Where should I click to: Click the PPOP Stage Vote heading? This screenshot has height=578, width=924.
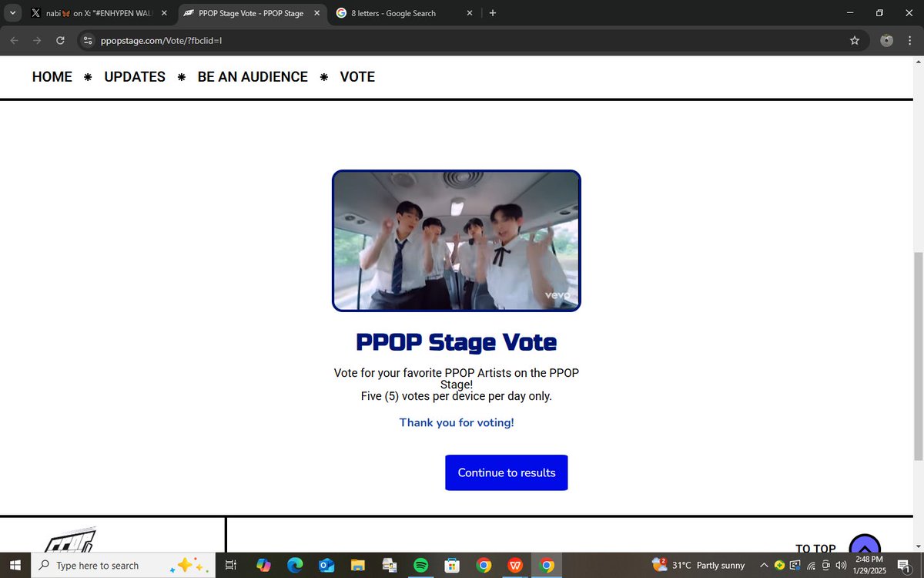(457, 342)
